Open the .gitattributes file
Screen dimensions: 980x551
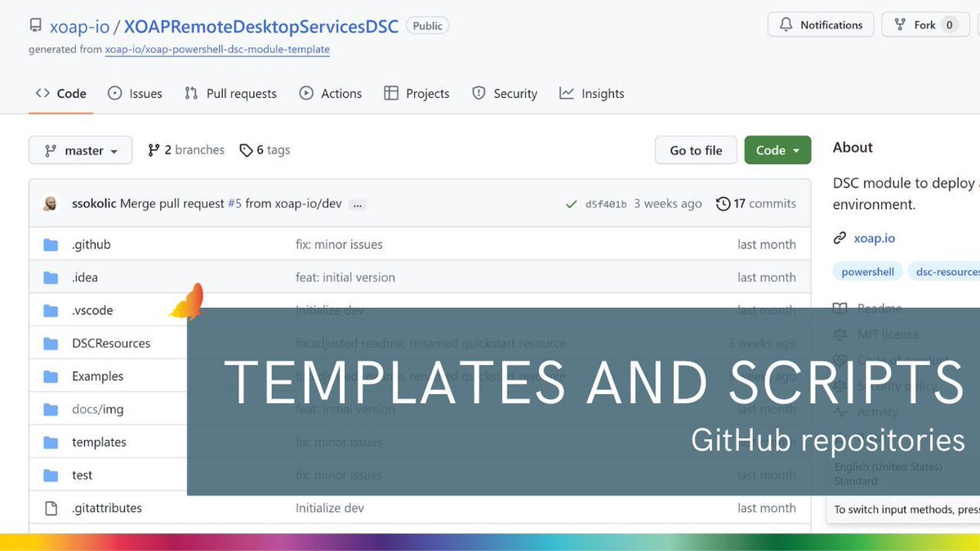(107, 508)
